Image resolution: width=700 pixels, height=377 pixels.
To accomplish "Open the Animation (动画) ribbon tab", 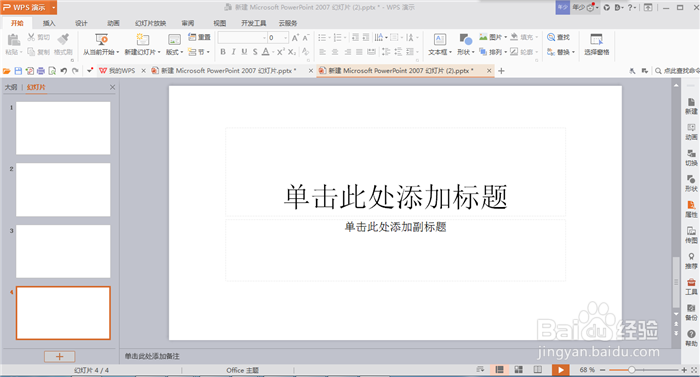I will coord(113,23).
